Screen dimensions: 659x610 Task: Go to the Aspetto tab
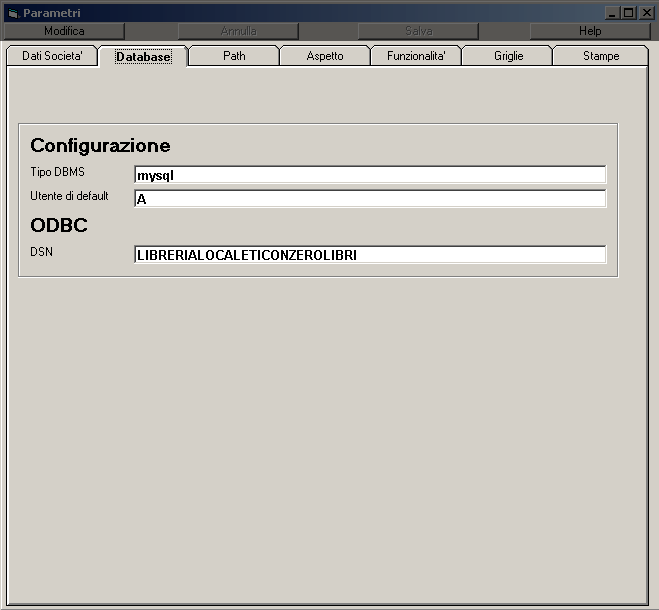(x=325, y=56)
